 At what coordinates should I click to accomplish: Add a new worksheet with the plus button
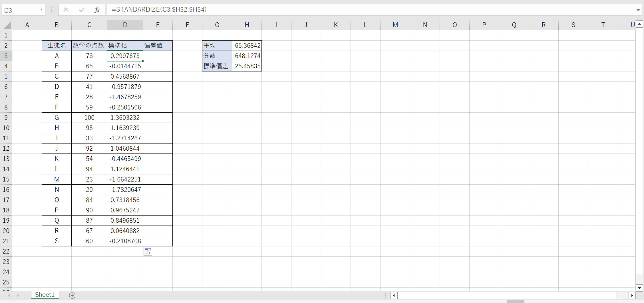coord(72,295)
